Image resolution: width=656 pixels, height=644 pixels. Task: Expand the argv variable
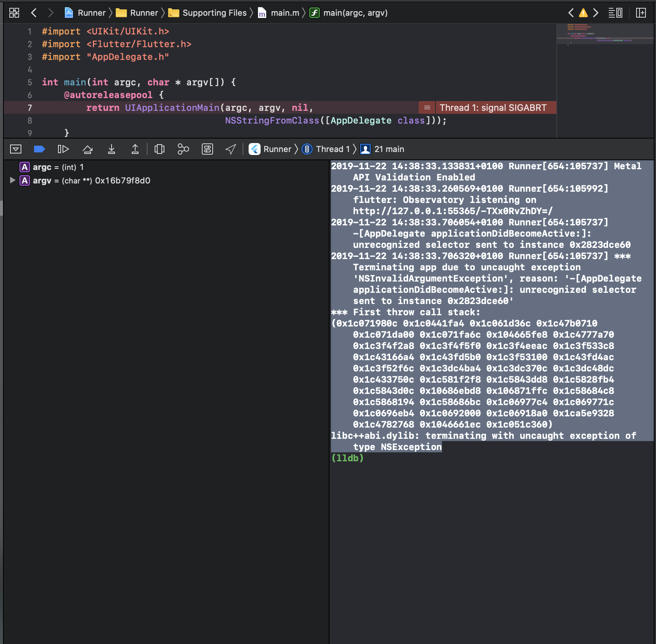[x=12, y=180]
